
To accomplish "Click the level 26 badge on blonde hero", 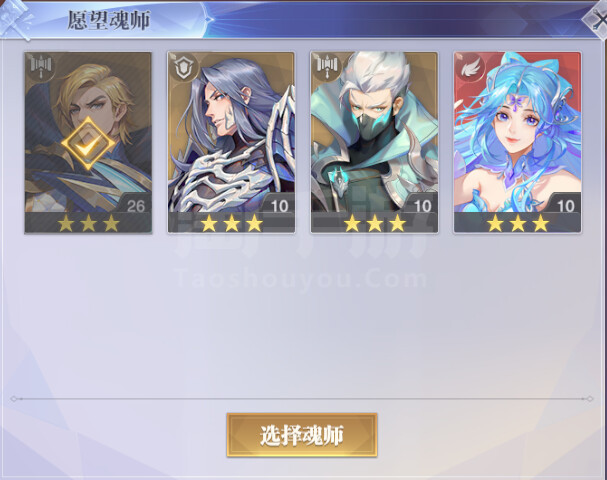I will click(x=135, y=205).
